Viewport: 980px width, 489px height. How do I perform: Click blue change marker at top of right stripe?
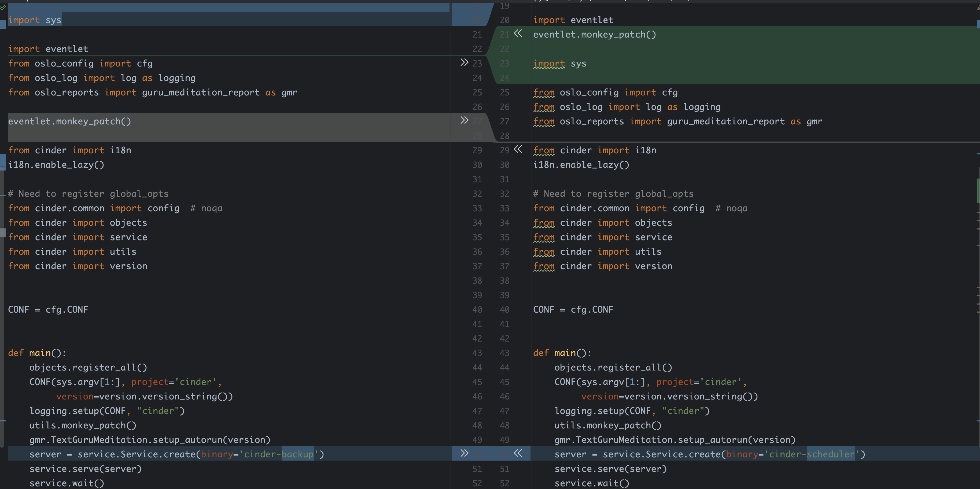(978, 24)
